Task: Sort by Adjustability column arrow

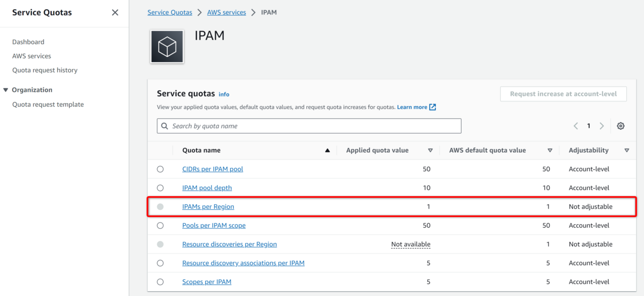Action: (x=627, y=151)
